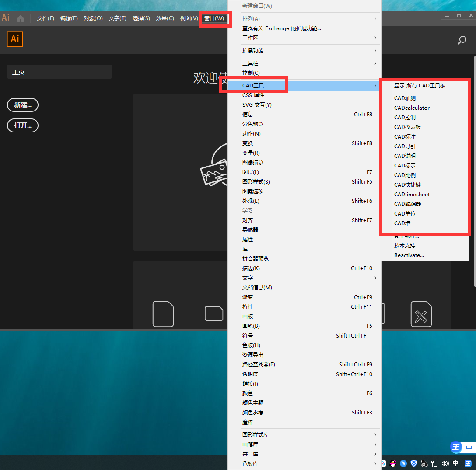
Task: Expand the 符号库 submenu
Action: pyautogui.click(x=304, y=454)
